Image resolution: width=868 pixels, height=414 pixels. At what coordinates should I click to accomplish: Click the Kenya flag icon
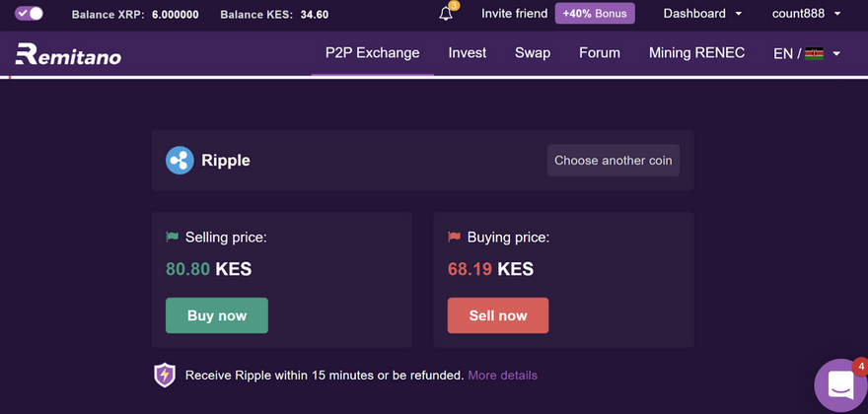(x=815, y=53)
